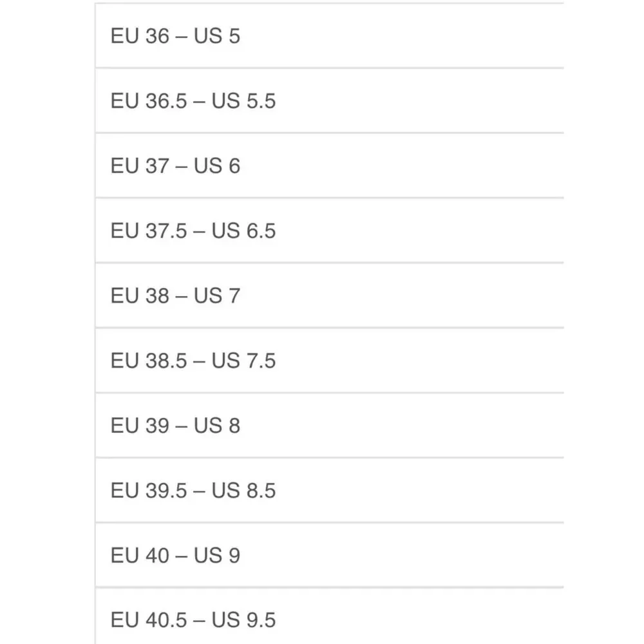
Task: Choose the EU 39.5 – US 8.5 option
Action: [329, 490]
